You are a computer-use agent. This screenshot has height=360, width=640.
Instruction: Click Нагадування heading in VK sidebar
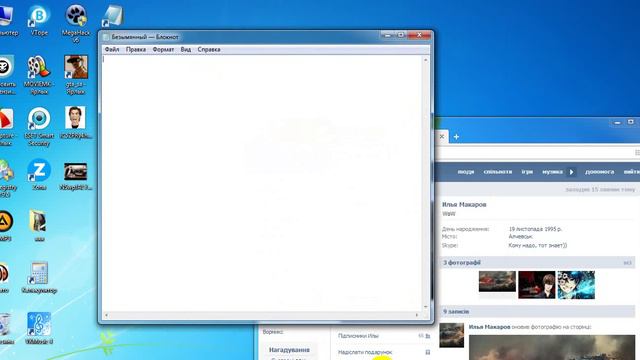(x=289, y=350)
